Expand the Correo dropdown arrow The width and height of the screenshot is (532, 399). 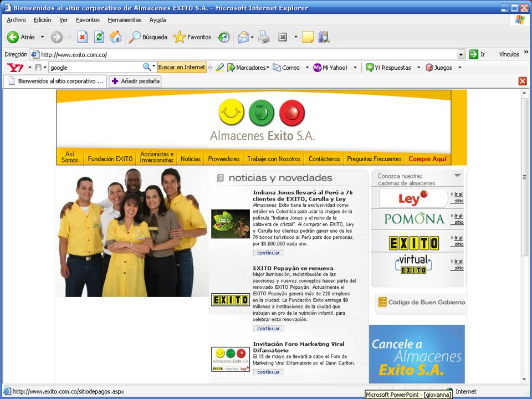pos(307,68)
